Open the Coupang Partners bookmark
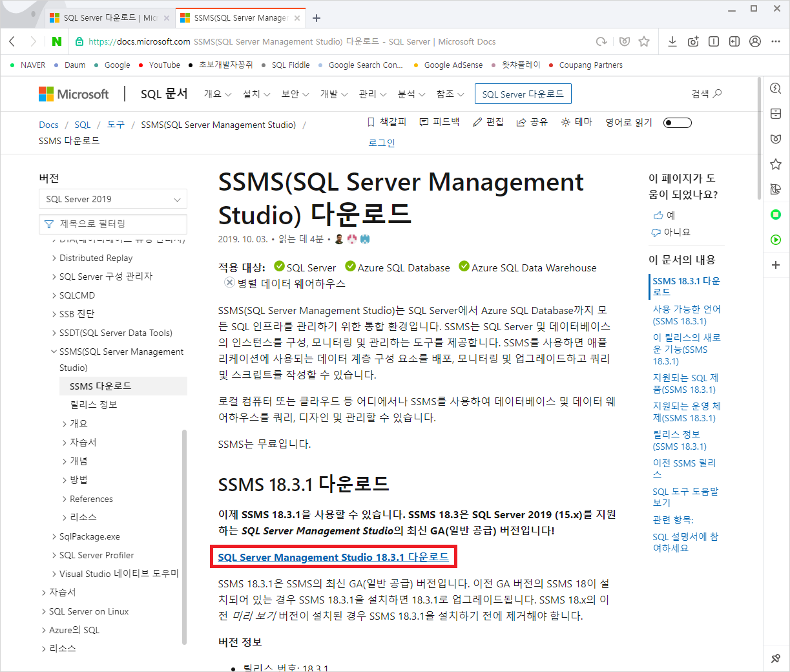The width and height of the screenshot is (790, 672). click(585, 65)
